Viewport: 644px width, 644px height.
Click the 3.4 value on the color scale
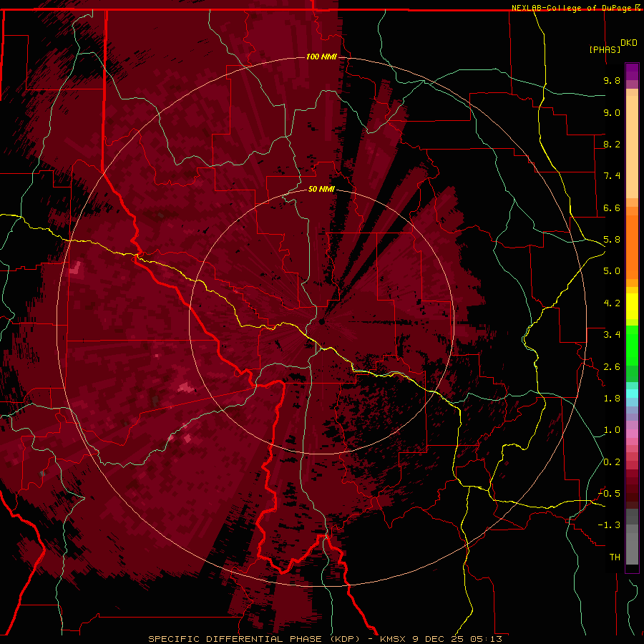click(x=612, y=335)
